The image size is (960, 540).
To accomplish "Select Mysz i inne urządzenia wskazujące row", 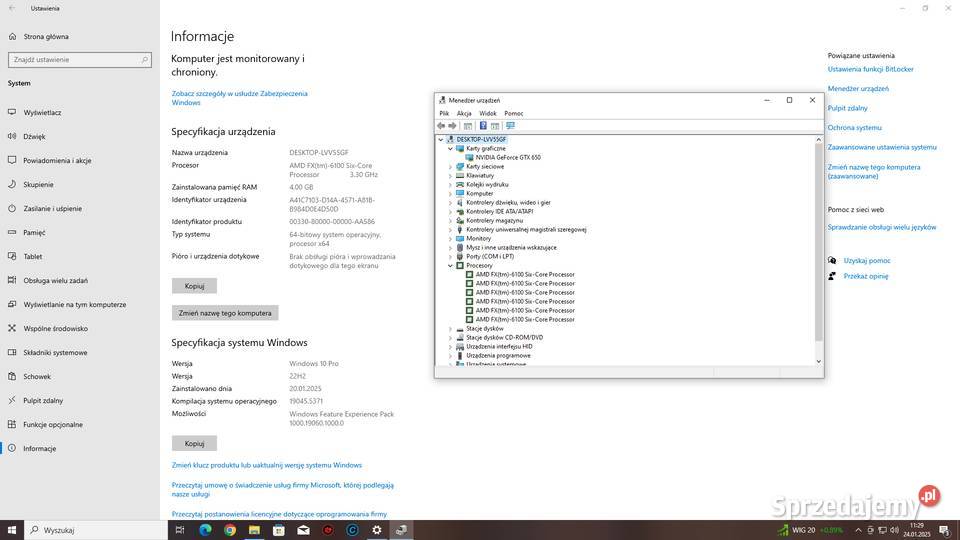I will coord(511,248).
